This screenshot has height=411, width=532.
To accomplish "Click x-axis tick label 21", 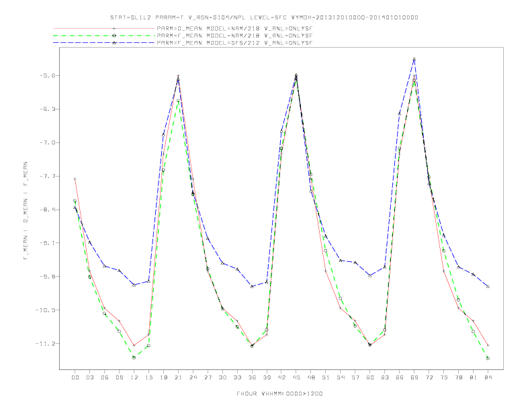I will click(x=178, y=377).
